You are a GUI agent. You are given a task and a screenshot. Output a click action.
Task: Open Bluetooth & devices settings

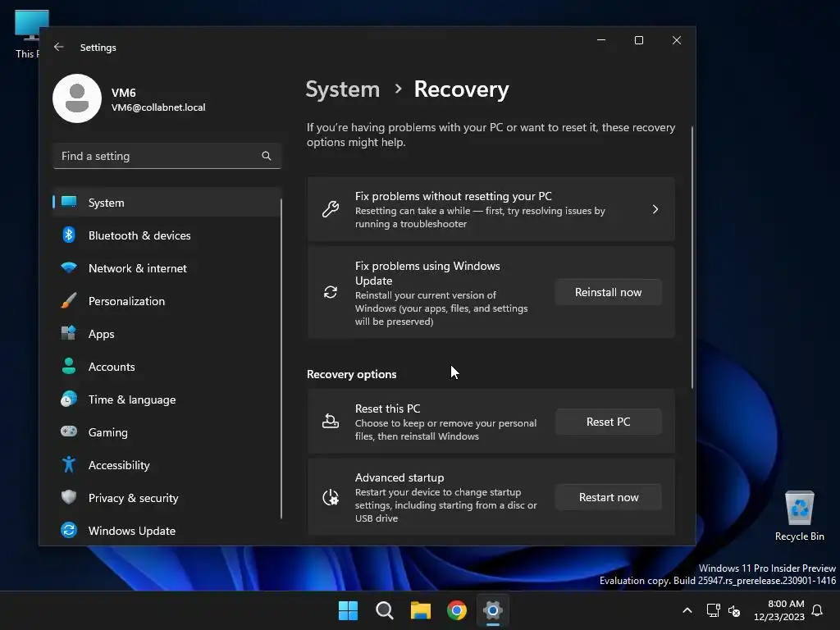point(167,235)
